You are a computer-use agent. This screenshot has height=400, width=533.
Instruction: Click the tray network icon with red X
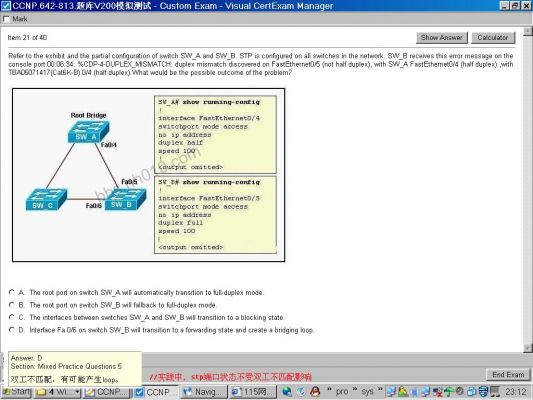437,392
